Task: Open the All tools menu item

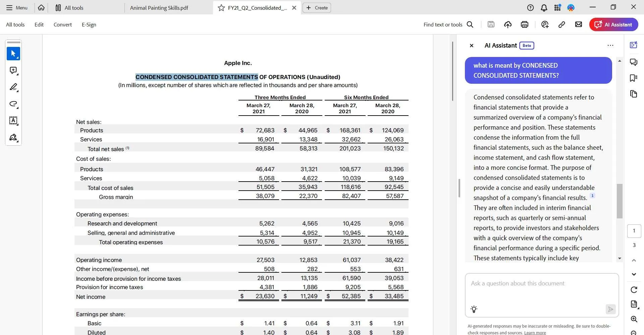Action: click(15, 24)
